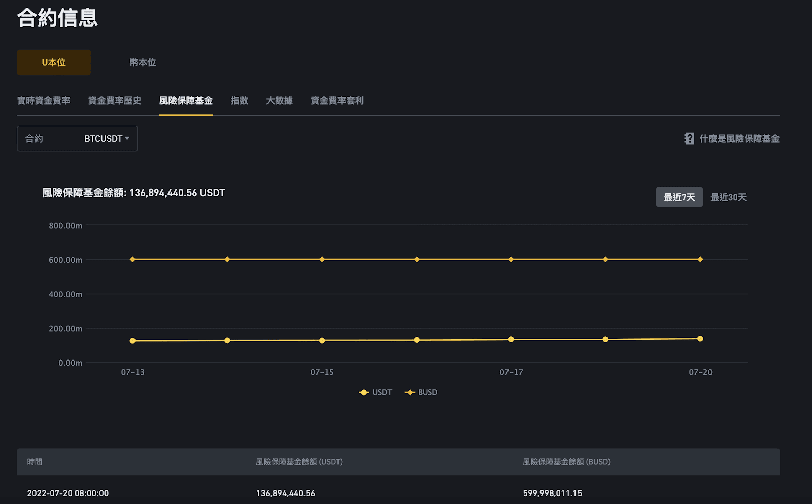Click the 什麼是風險保障基金 help link

pos(739,139)
